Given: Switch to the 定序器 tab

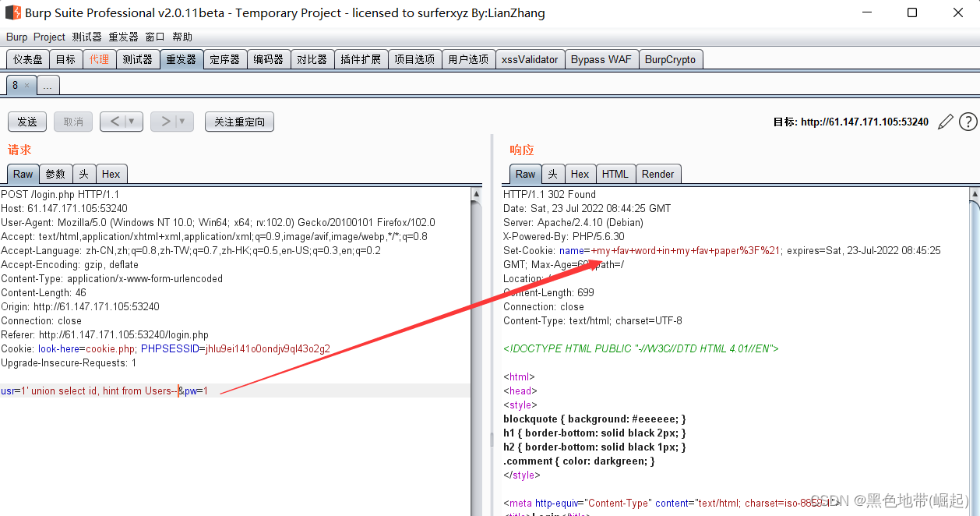Looking at the screenshot, I should click(x=225, y=59).
